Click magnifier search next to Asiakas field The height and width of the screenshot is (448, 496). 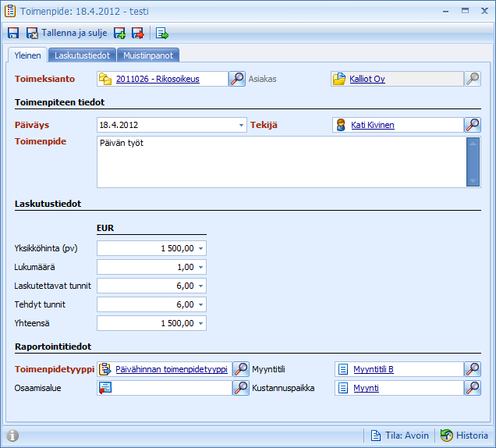tap(473, 79)
